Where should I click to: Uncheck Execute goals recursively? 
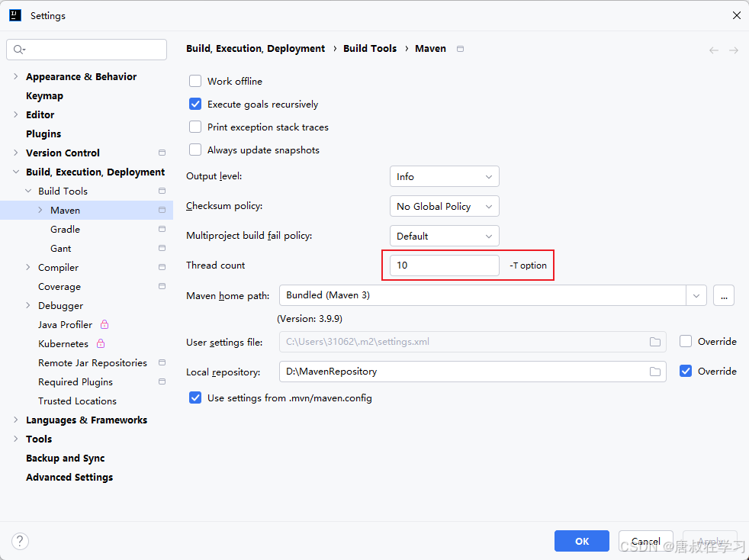pos(195,105)
